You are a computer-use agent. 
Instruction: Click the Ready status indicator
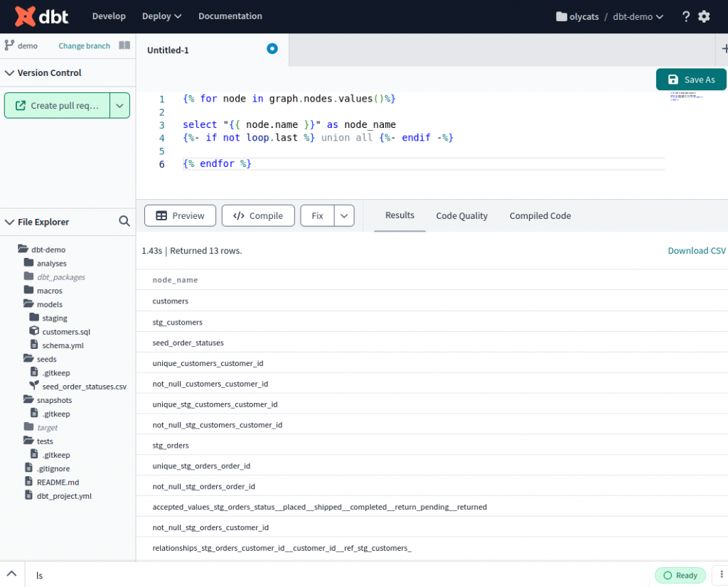click(x=680, y=575)
